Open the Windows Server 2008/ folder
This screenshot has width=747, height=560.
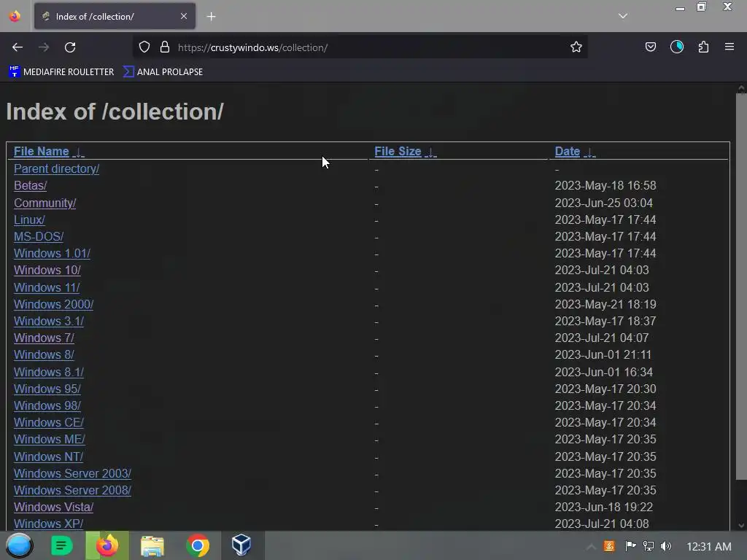point(72,491)
